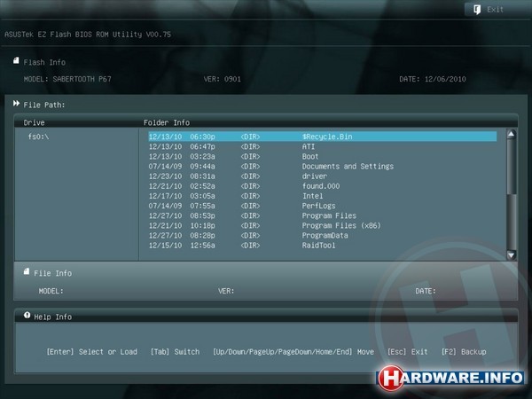The image size is (532, 399).
Task: Click the [Esc] Exit hint
Action: point(408,352)
